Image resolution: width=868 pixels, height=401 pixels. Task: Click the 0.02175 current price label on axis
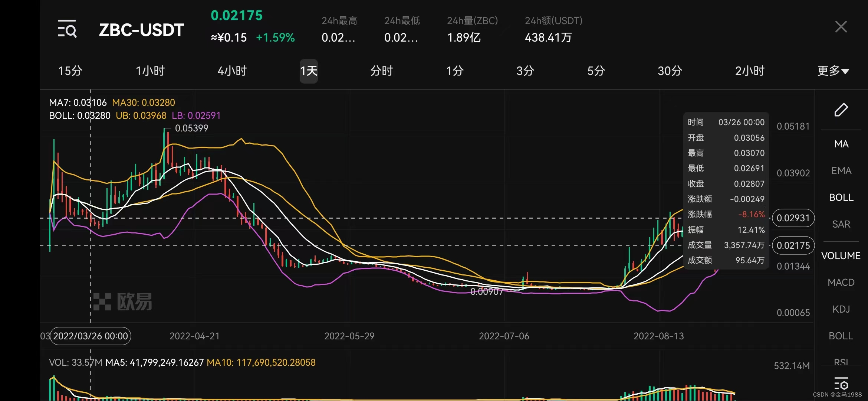click(793, 245)
